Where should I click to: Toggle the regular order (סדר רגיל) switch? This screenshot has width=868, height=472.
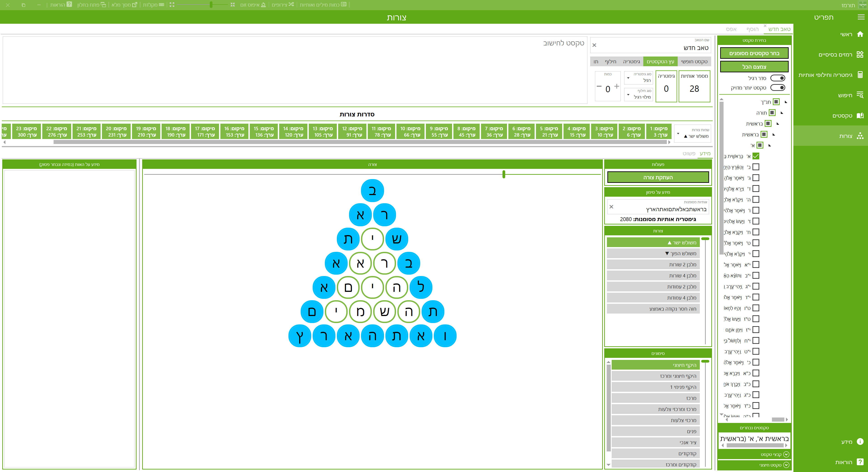778,78
